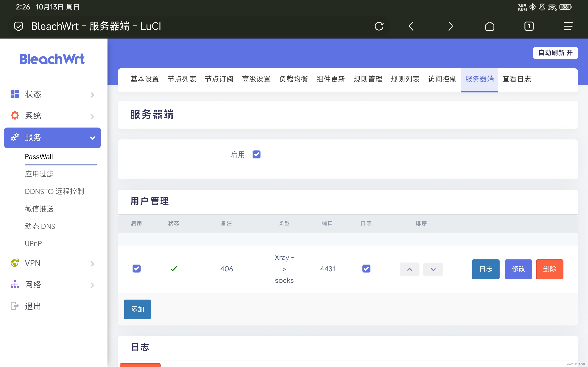Open the browser tab switcher icon
This screenshot has height=367, width=588.
529,26
